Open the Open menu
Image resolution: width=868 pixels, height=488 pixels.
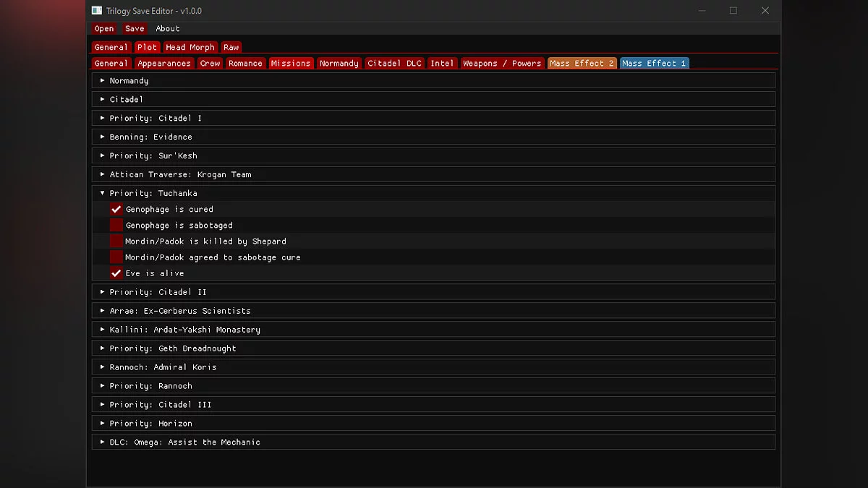click(104, 28)
